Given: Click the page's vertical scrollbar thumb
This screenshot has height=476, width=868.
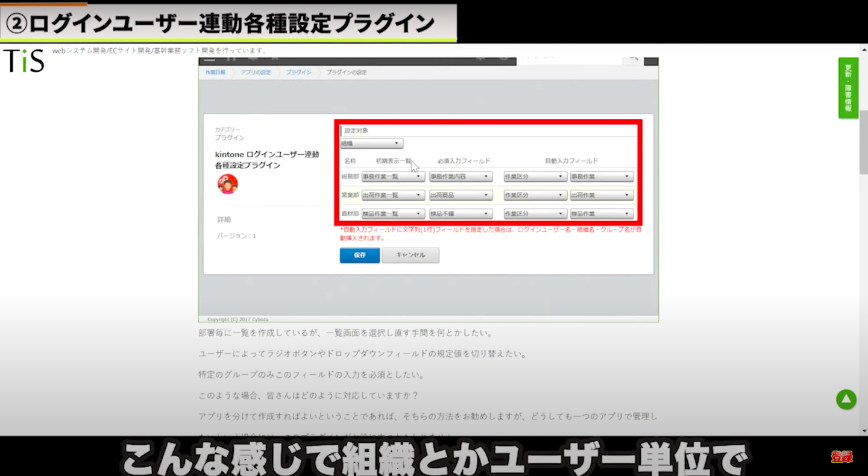Looking at the screenshot, I should [x=864, y=142].
